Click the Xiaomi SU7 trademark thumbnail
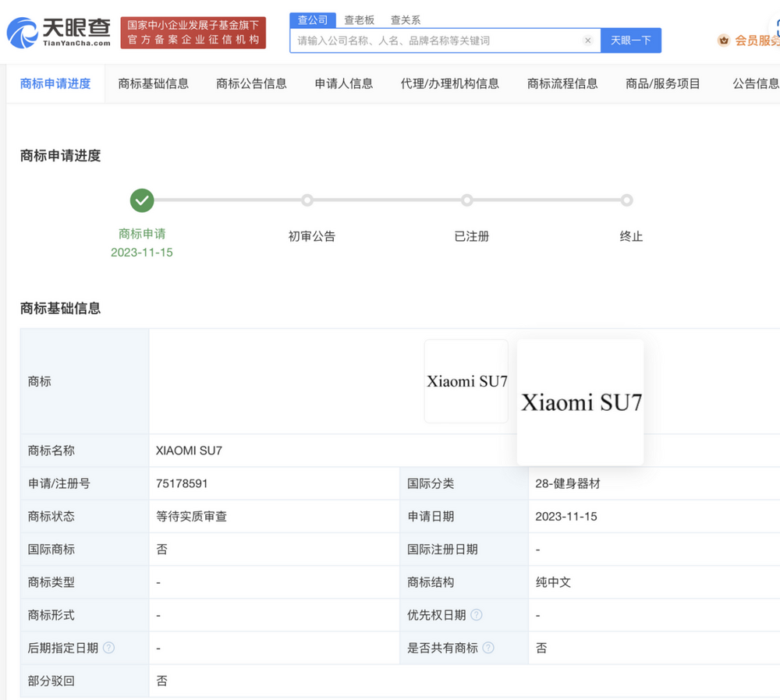Viewport: 780px width, 700px height. [x=466, y=381]
